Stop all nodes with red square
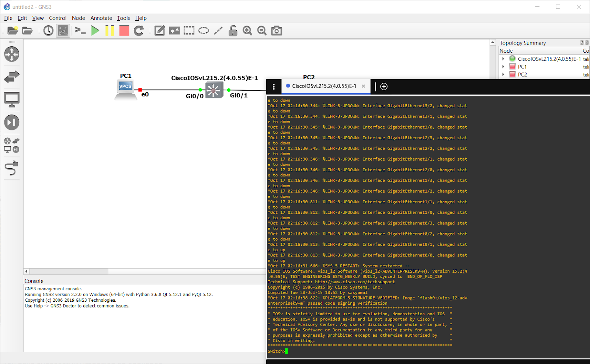590x364 pixels. tap(124, 31)
